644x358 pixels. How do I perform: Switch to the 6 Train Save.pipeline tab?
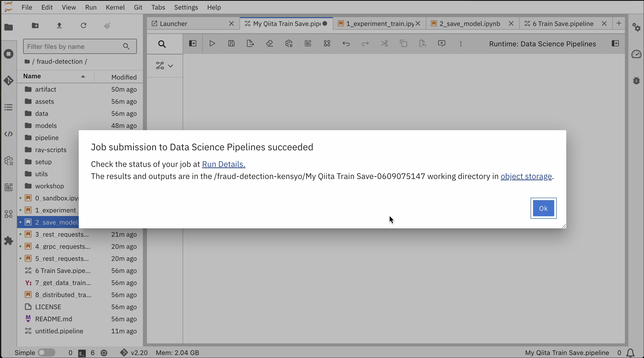(x=562, y=24)
